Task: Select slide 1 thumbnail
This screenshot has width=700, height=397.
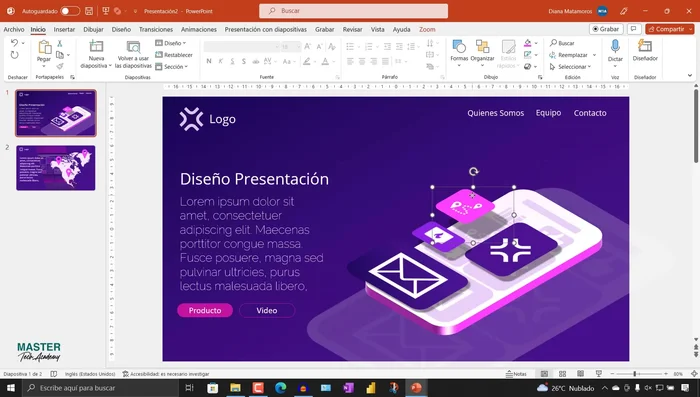Action: point(56,113)
